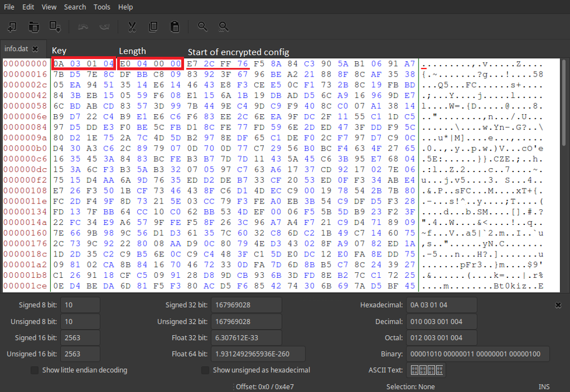Enable Show little endian decoding
Viewport: 570px width, 392px height.
(35, 370)
